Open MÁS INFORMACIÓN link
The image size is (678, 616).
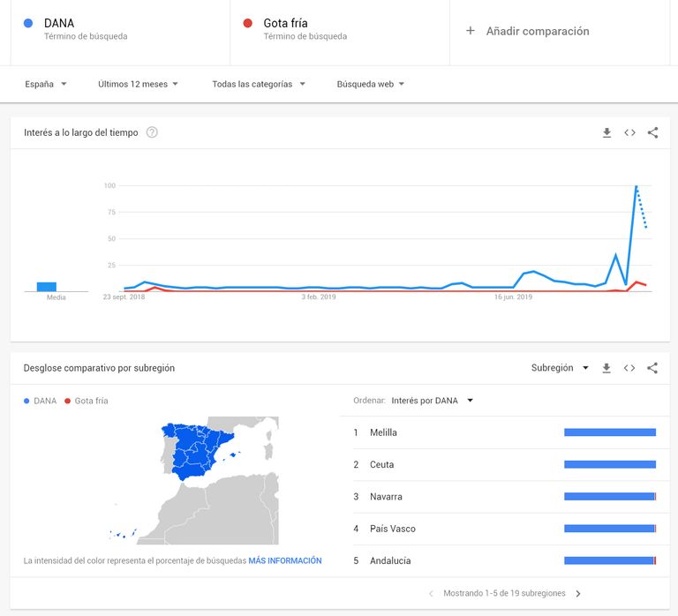point(285,560)
